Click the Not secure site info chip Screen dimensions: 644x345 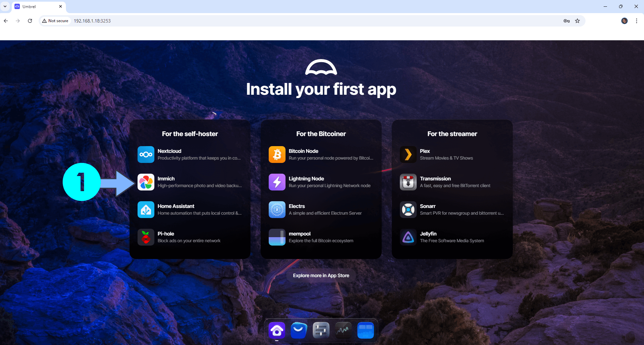point(55,21)
